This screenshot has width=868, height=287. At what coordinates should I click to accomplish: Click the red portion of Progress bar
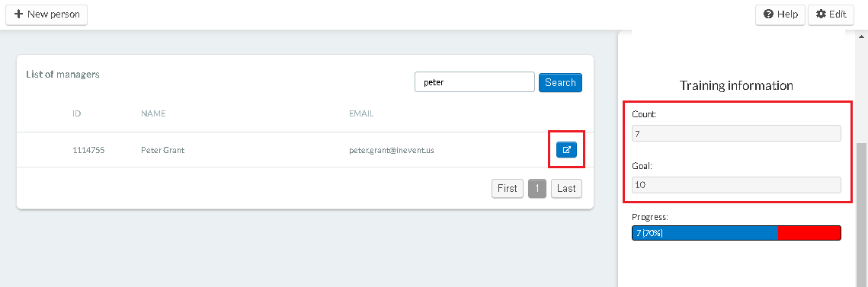click(x=809, y=233)
